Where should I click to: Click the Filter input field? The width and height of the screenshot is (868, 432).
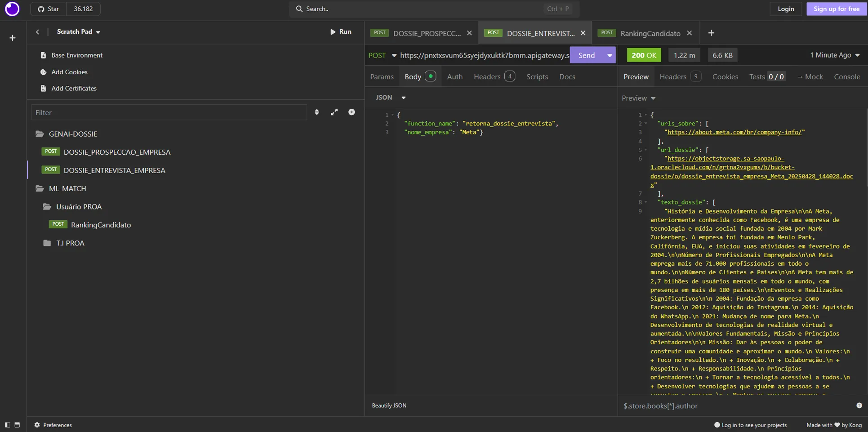point(169,112)
